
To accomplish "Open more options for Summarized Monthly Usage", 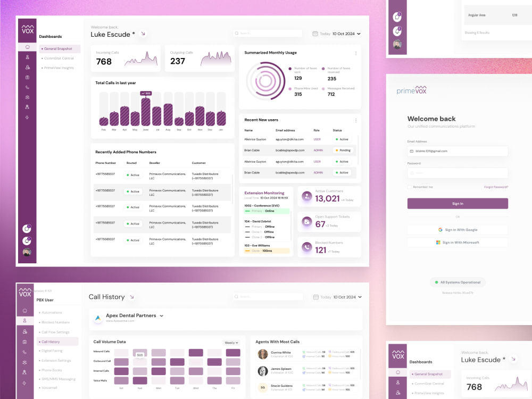I will coord(355,53).
